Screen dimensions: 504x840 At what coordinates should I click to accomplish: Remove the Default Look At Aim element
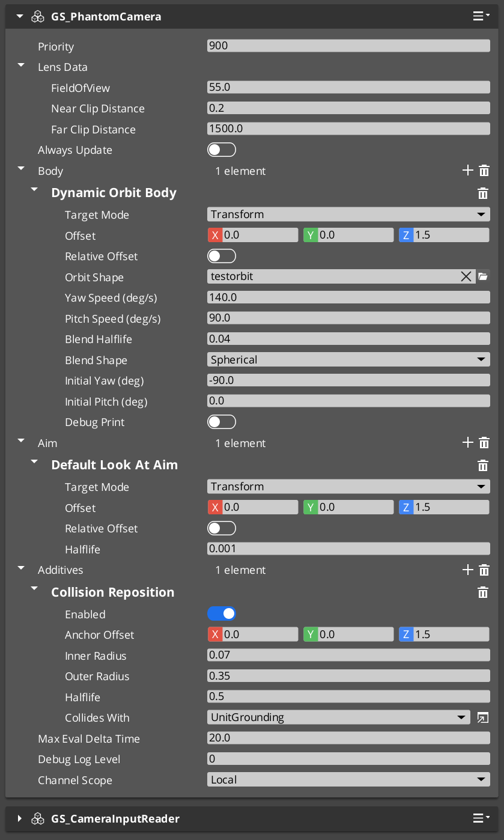tap(482, 465)
